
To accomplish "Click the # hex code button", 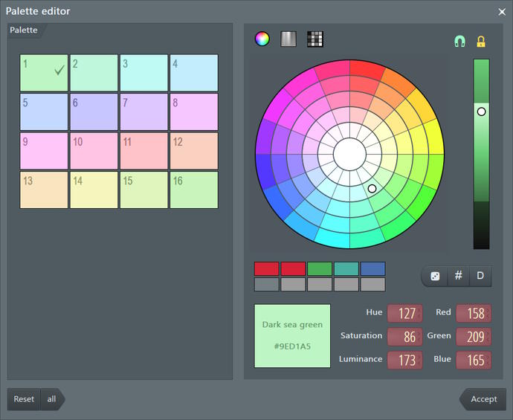I will (458, 276).
